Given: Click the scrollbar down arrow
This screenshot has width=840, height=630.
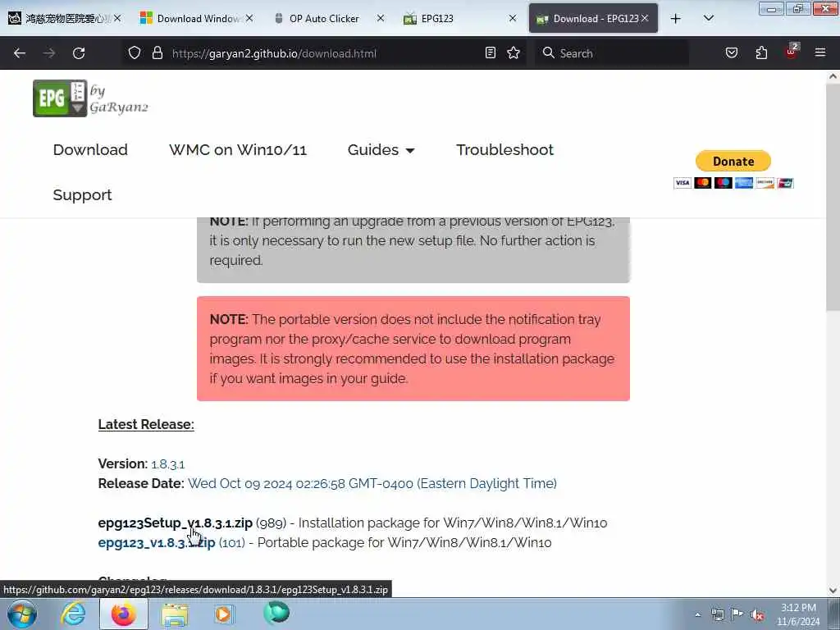Looking at the screenshot, I should [833, 591].
